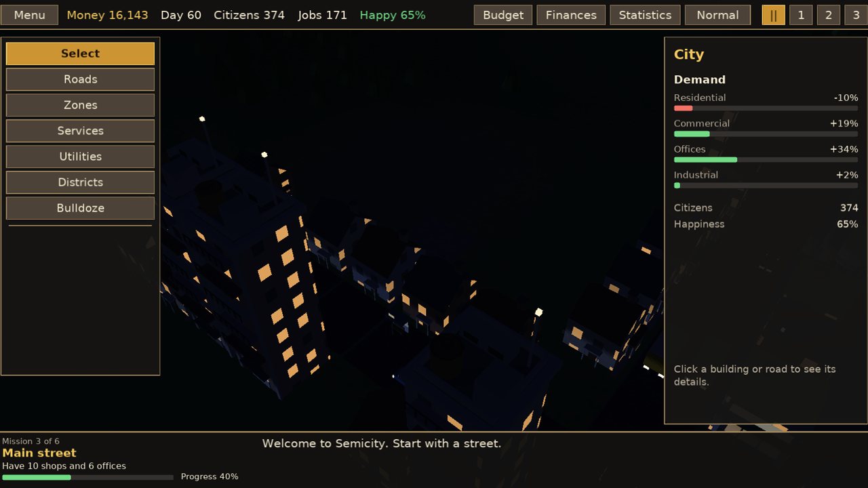Set game speed to 2

(828, 15)
